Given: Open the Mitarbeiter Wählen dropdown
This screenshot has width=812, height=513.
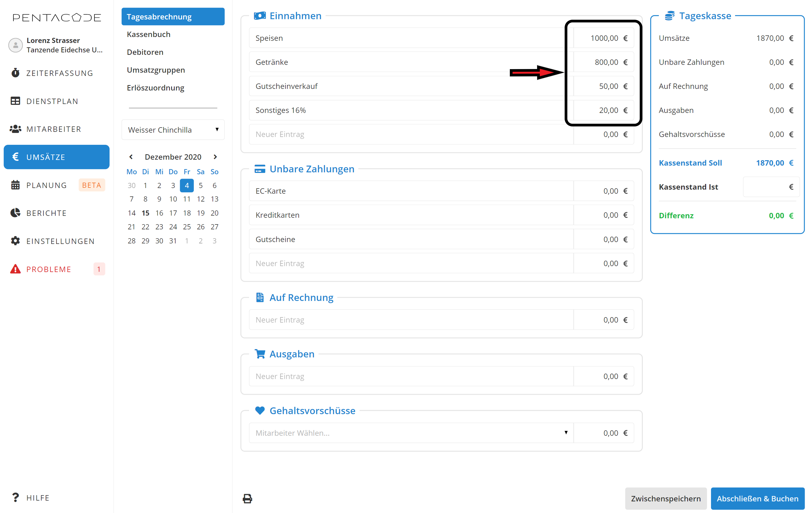Looking at the screenshot, I should click(411, 433).
